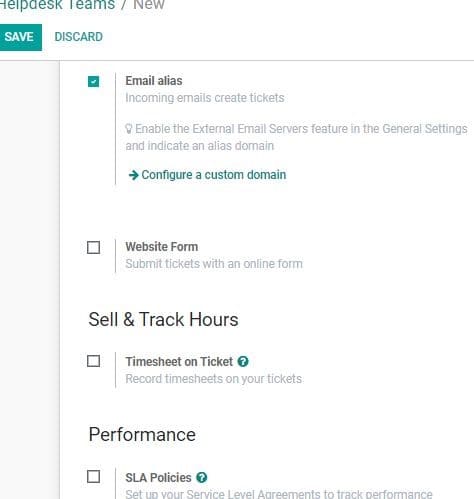Click the SLA Policies label text
This screenshot has width=474, height=499.
pyautogui.click(x=158, y=478)
